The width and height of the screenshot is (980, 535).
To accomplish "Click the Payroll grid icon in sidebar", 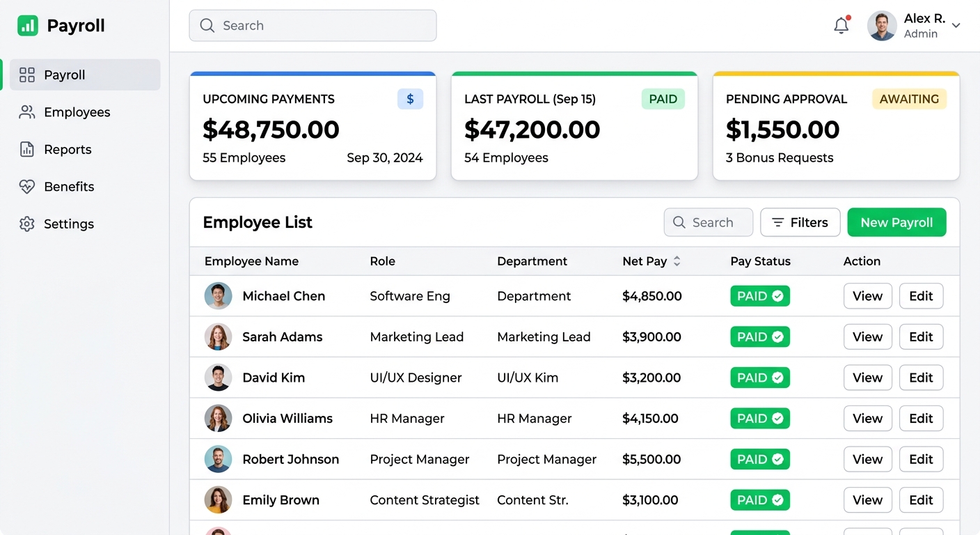I will coord(27,75).
